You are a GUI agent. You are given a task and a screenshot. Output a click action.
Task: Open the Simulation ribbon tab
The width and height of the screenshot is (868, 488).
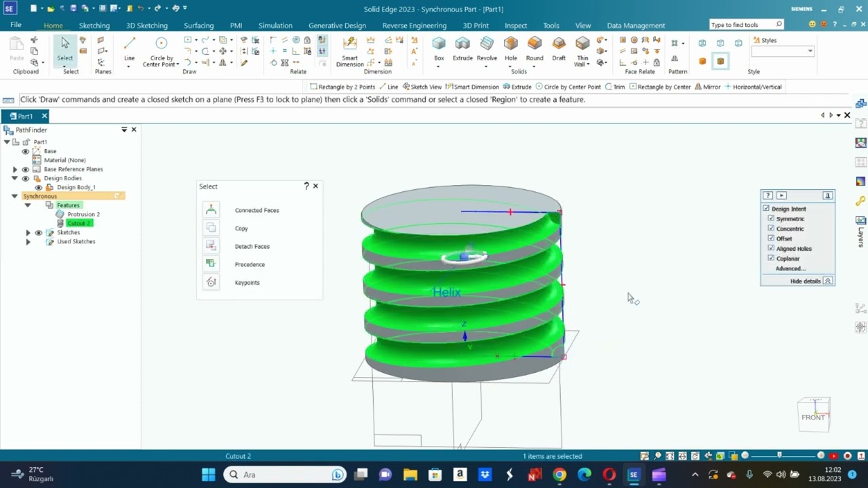(275, 25)
